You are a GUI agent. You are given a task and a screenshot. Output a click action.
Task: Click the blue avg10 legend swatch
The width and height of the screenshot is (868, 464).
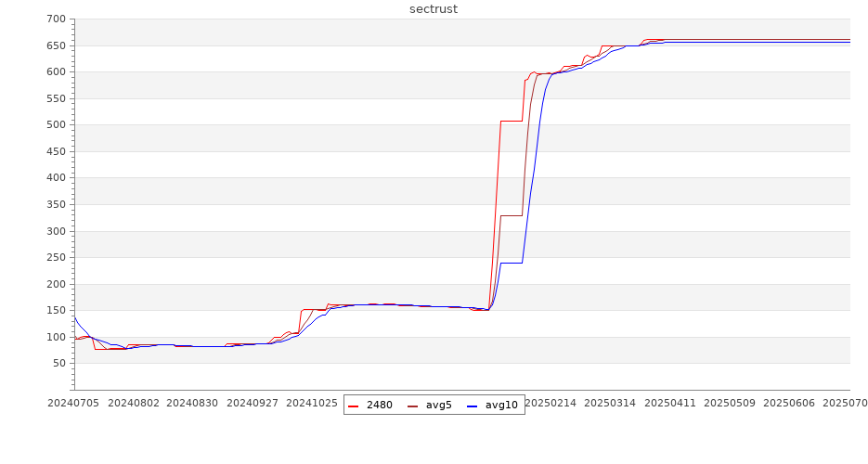click(472, 406)
